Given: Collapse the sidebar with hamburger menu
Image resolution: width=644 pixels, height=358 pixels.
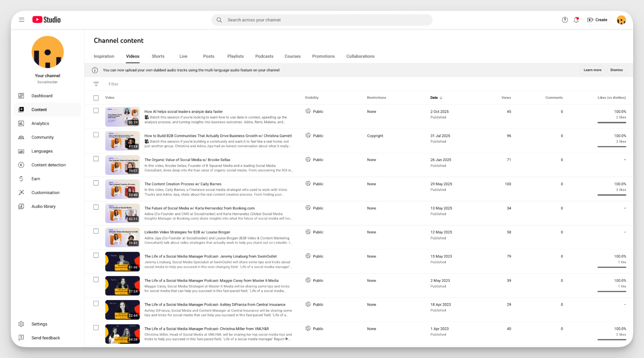Looking at the screenshot, I should (22, 20).
